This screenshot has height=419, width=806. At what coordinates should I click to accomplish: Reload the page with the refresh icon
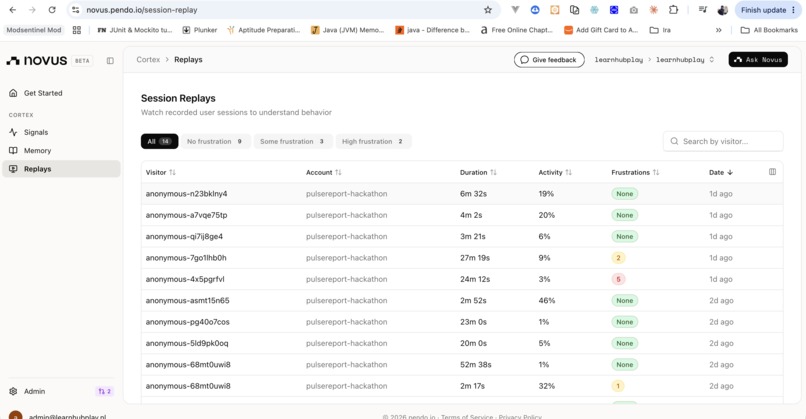[x=52, y=10]
